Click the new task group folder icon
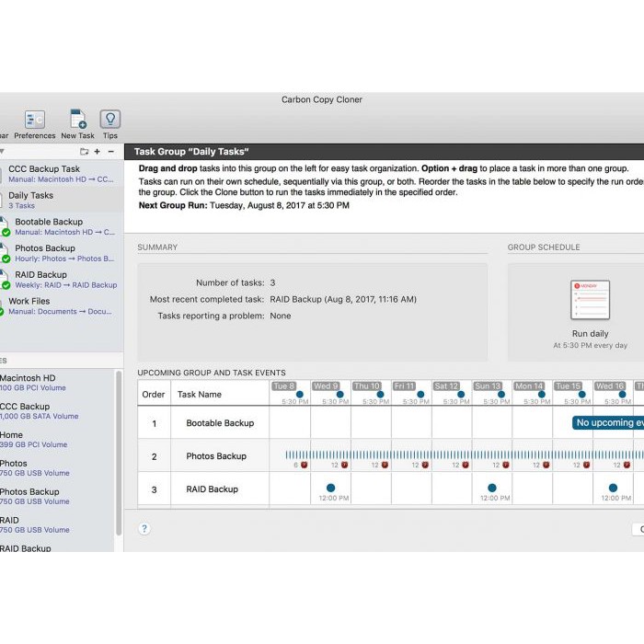 pyautogui.click(x=84, y=151)
